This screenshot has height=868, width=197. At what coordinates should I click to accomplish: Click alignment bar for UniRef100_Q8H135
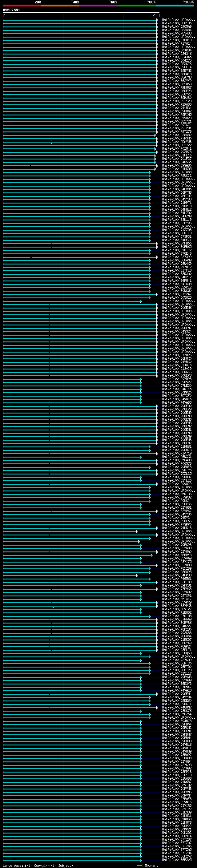coord(80,23)
